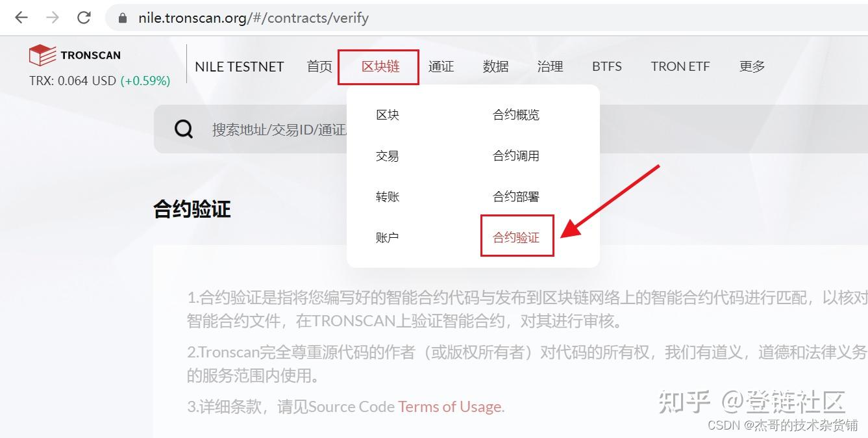Open the BTFS menu item
Screen dimensions: 868x438
pyautogui.click(x=607, y=66)
